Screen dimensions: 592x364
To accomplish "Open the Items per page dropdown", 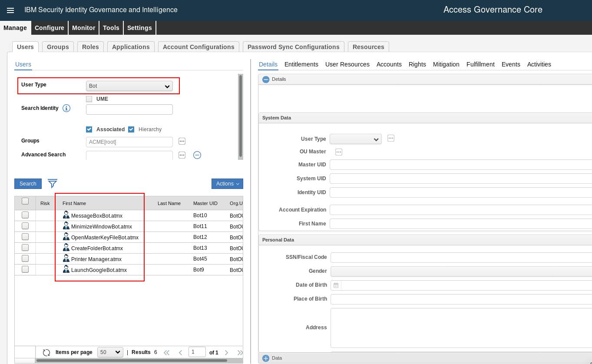I will (x=110, y=352).
